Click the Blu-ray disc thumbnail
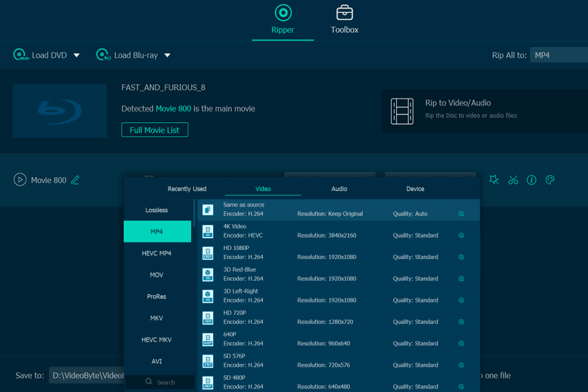588x392 pixels. pyautogui.click(x=59, y=111)
